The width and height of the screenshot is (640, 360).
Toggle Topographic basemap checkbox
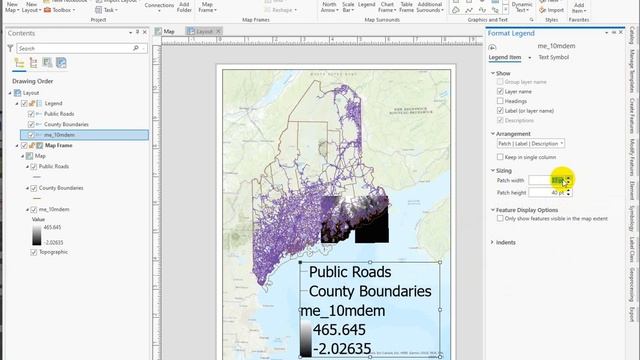click(x=34, y=252)
